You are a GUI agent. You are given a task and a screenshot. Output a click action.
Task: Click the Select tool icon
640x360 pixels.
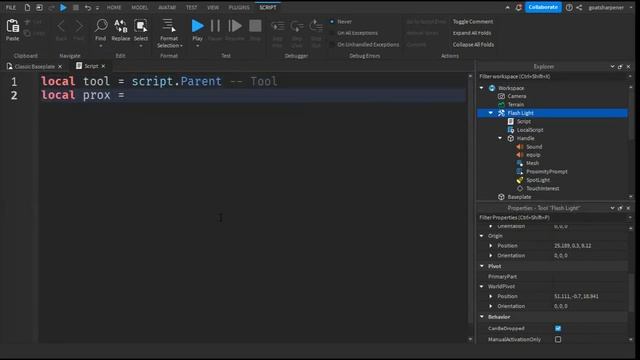tap(141, 26)
